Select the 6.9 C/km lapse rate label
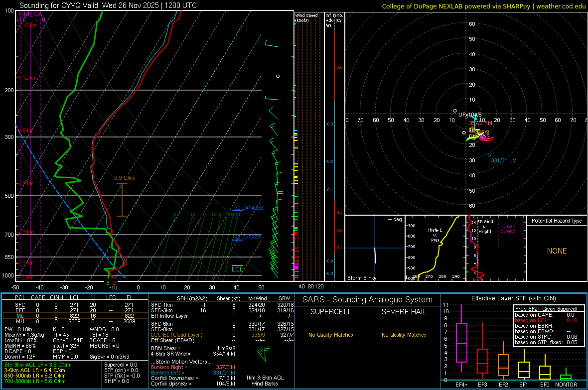This screenshot has height=390, width=588. coord(125,178)
